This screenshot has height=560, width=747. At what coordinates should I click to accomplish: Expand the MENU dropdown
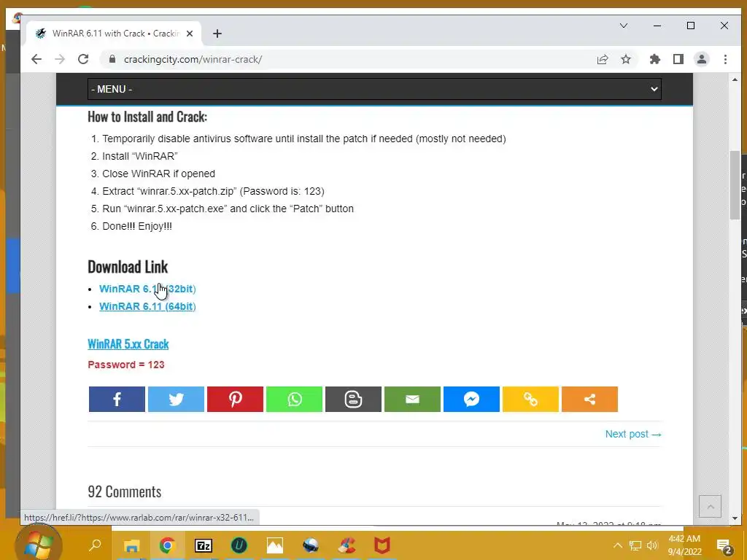coord(374,89)
